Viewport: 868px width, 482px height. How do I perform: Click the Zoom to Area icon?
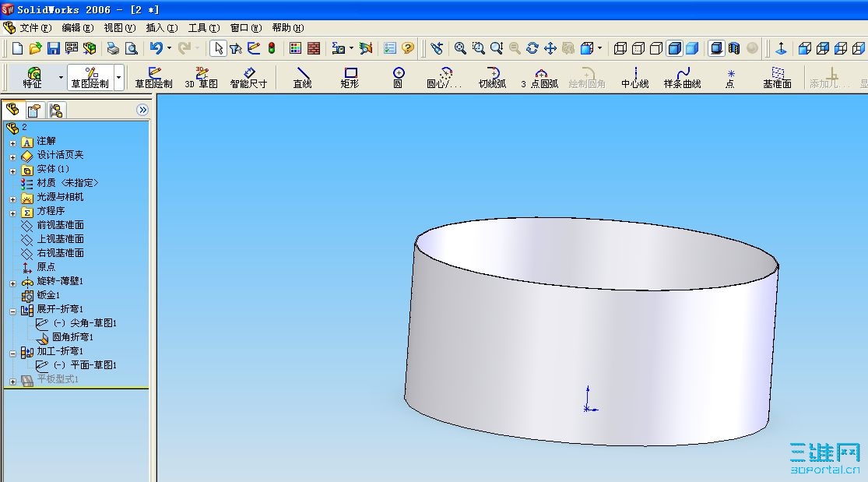pyautogui.click(x=478, y=49)
